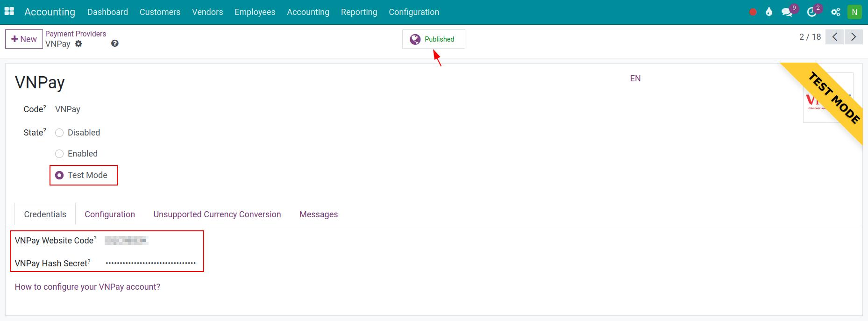Switch to the Messages tab

[319, 214]
